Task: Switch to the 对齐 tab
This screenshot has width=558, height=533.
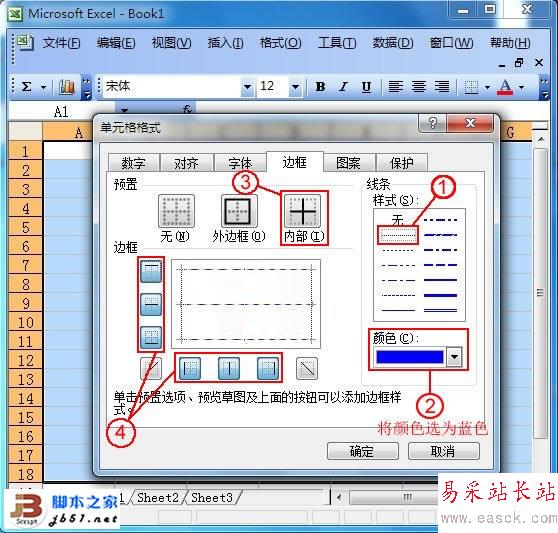Action: (x=186, y=163)
